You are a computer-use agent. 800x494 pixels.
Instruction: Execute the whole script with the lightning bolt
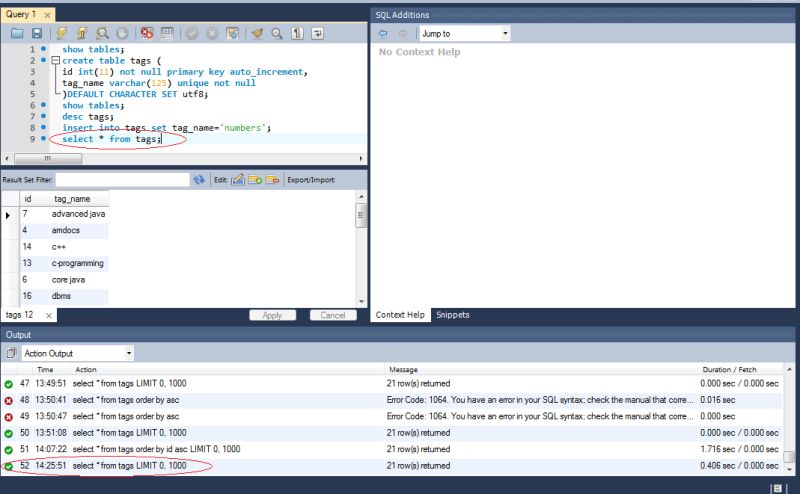[62, 34]
